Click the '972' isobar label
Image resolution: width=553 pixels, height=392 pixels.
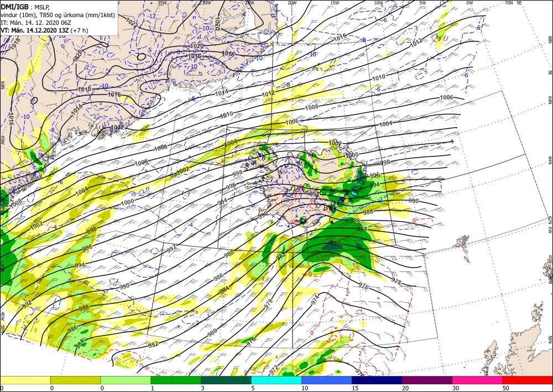coord(274,369)
